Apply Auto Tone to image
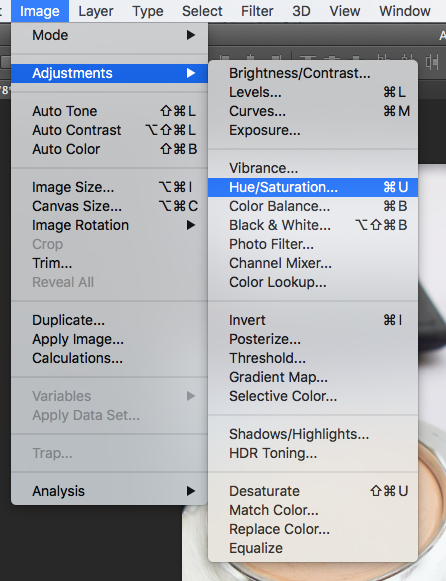This screenshot has height=581, width=446. tap(109, 111)
